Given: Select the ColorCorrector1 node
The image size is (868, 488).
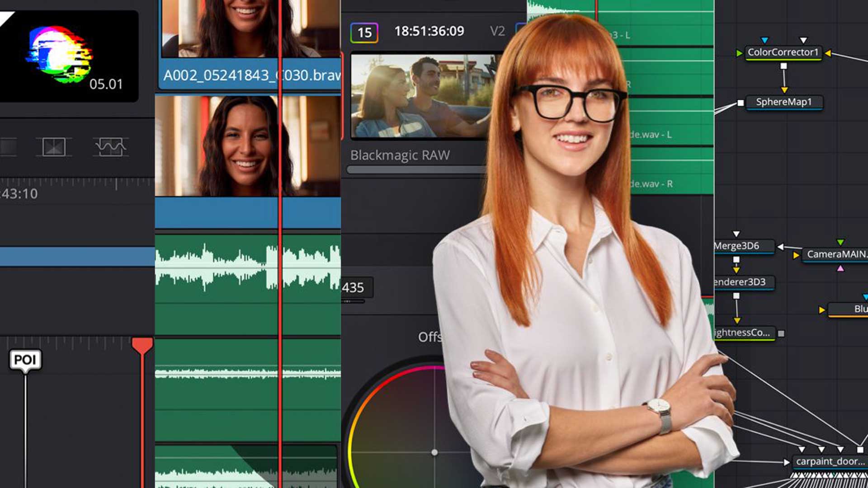Looking at the screenshot, I should [x=783, y=52].
